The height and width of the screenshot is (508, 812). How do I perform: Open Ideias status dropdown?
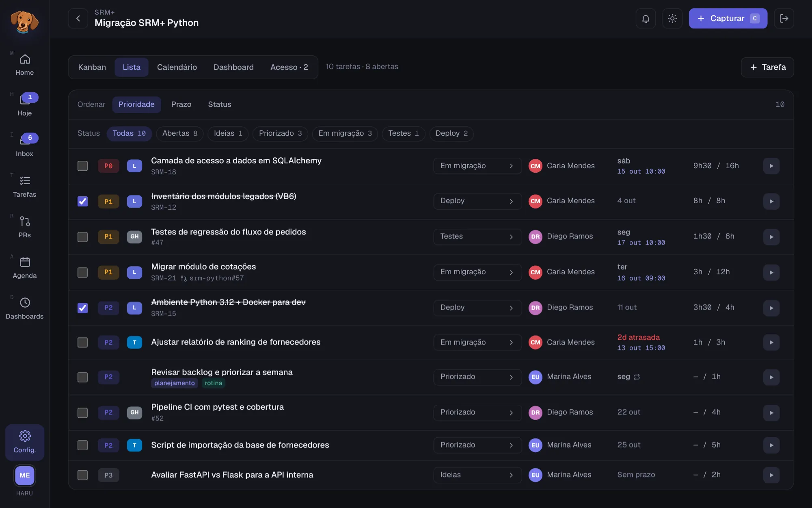click(x=477, y=475)
